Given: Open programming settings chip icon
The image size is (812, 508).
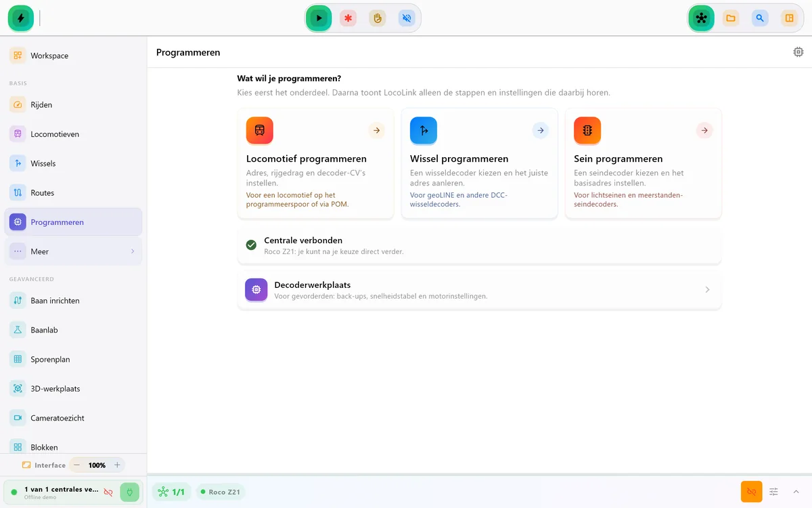Looking at the screenshot, I should pos(798,52).
